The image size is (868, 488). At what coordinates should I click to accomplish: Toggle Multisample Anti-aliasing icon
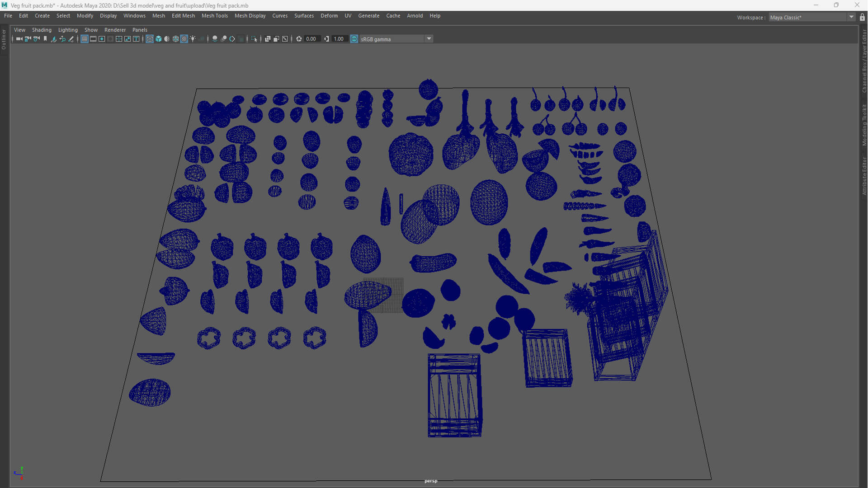[x=232, y=39]
